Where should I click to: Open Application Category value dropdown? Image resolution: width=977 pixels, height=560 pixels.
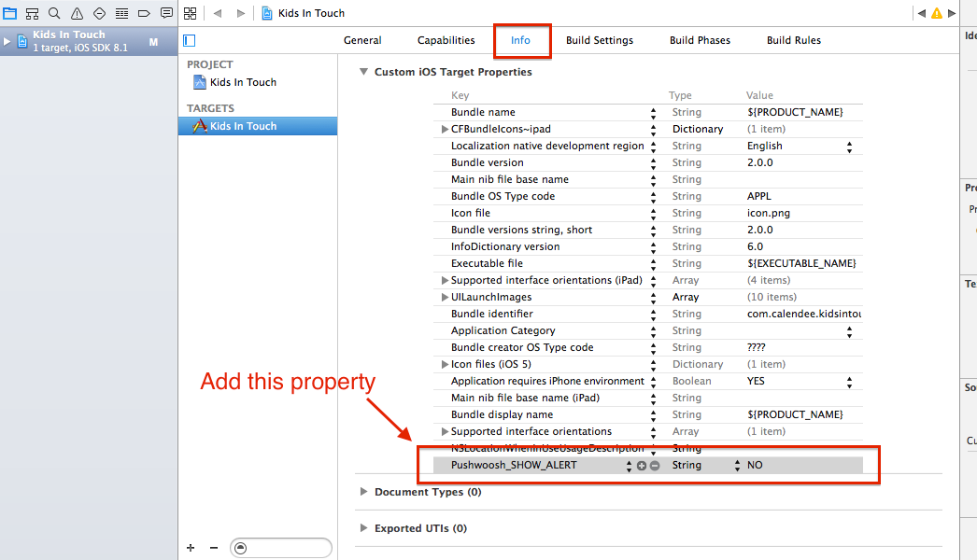849,331
